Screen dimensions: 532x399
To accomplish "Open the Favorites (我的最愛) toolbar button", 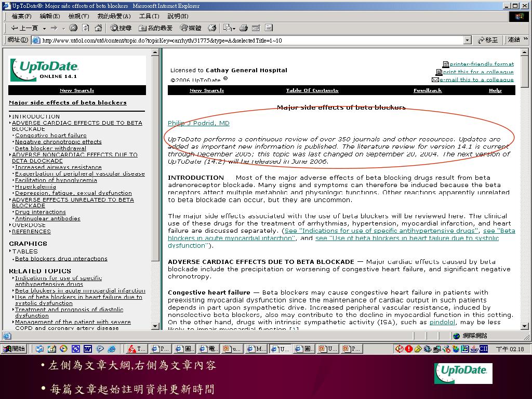I will [x=156, y=28].
